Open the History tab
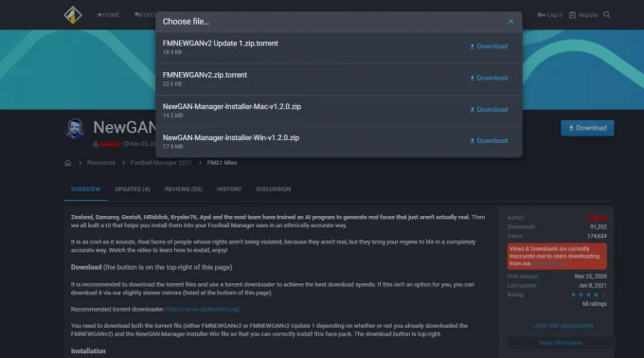Screen dimensions: 644x358 [229, 189]
